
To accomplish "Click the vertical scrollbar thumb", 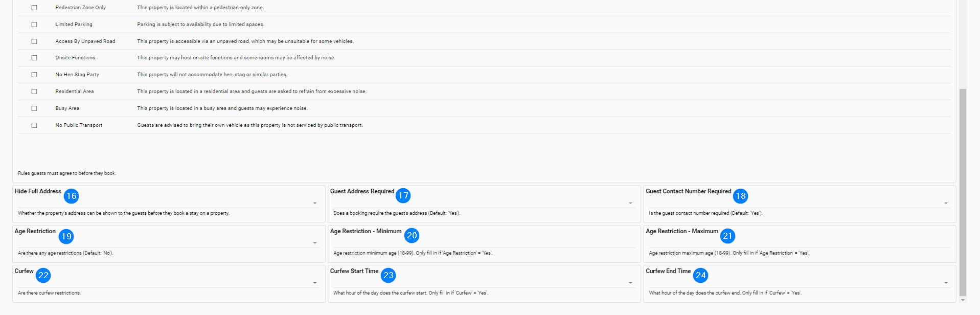I will 963,192.
